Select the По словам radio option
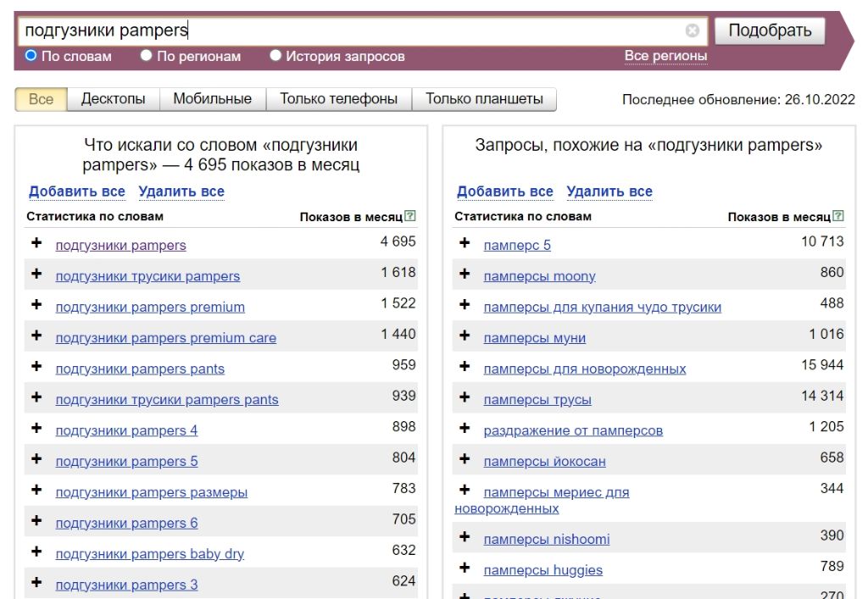 click(x=31, y=55)
